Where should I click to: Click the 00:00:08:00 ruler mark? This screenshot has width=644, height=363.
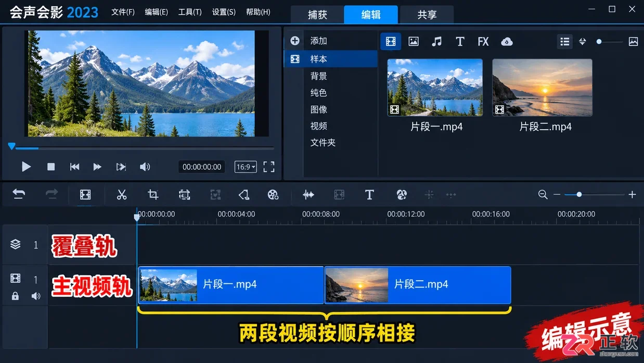(321, 214)
